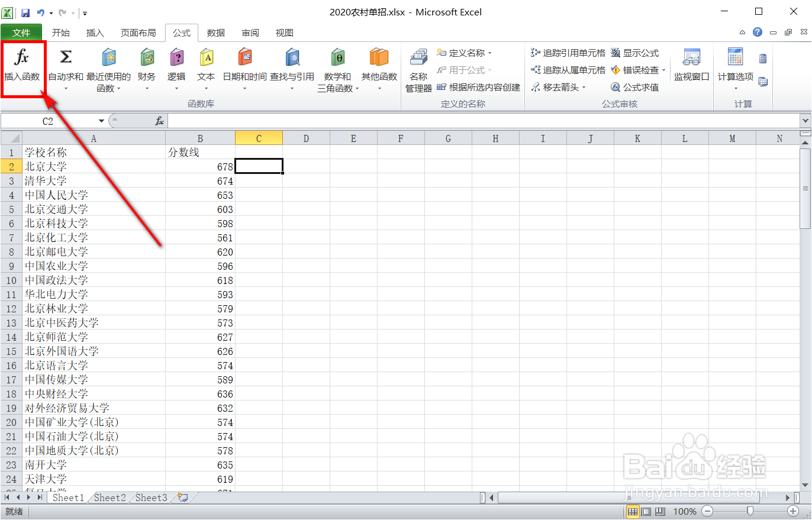The image size is (812, 520).
Task: Click the zoom out minus button
Action: (707, 511)
